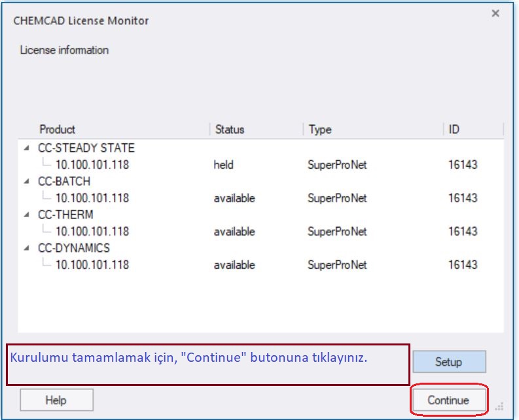Select the held license entry under CC-STEADY STATE
This screenshot has width=519, height=420.
coord(261,164)
